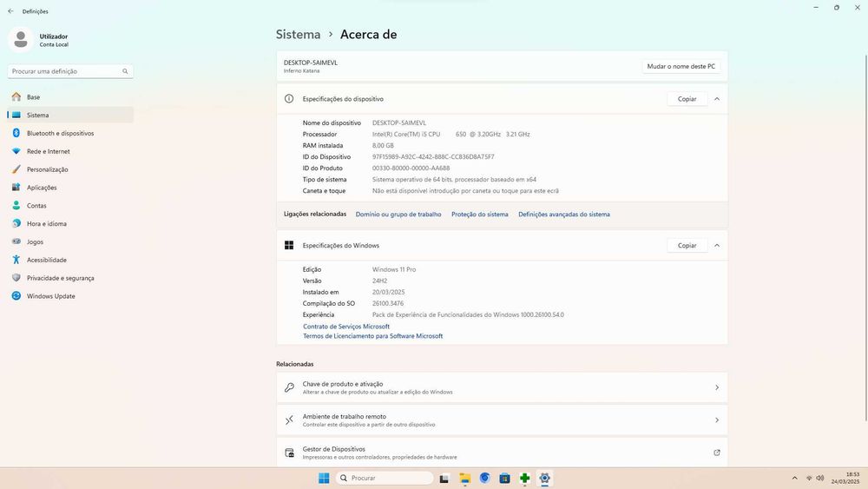868x489 pixels.
Task: Click Sistema in the breadcrumb
Action: (x=298, y=35)
